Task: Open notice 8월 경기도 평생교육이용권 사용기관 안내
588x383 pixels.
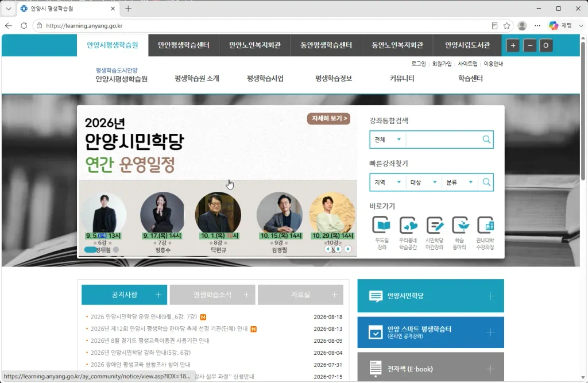Action: (150, 341)
